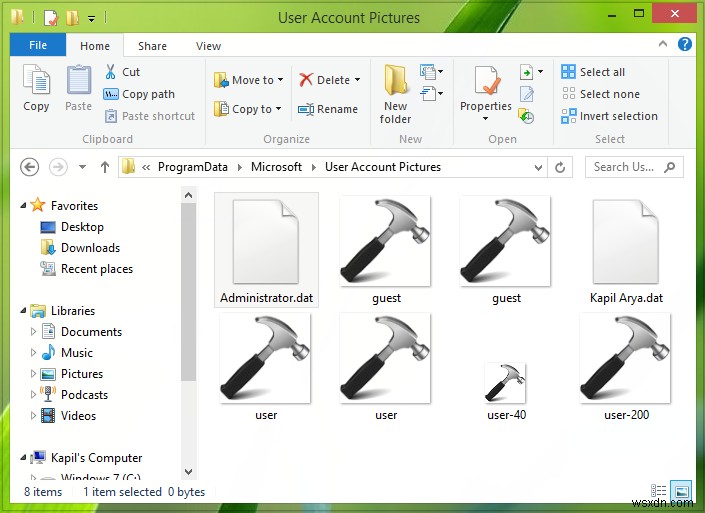This screenshot has width=705, height=513.
Task: Open the New item dropdown
Action: pyautogui.click(x=432, y=71)
